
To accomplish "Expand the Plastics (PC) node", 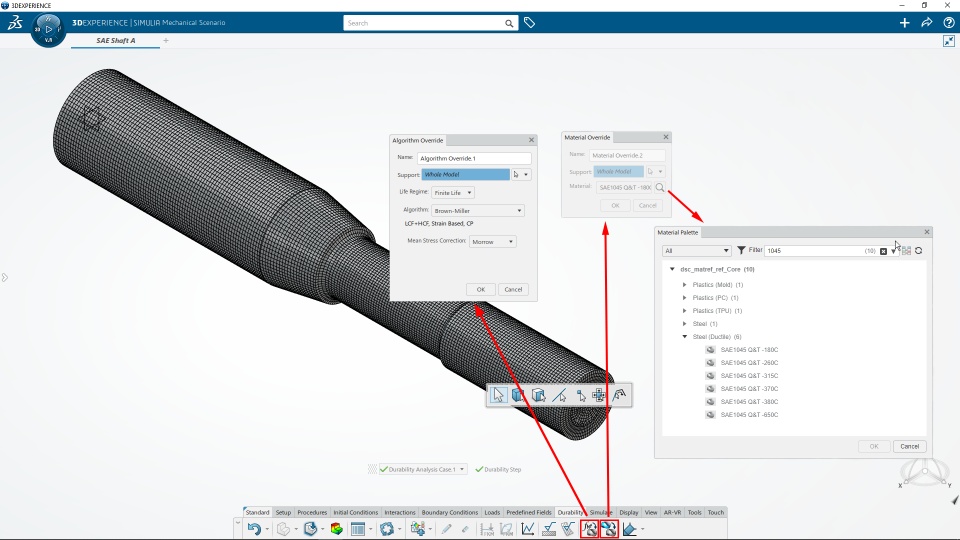I will (x=684, y=298).
